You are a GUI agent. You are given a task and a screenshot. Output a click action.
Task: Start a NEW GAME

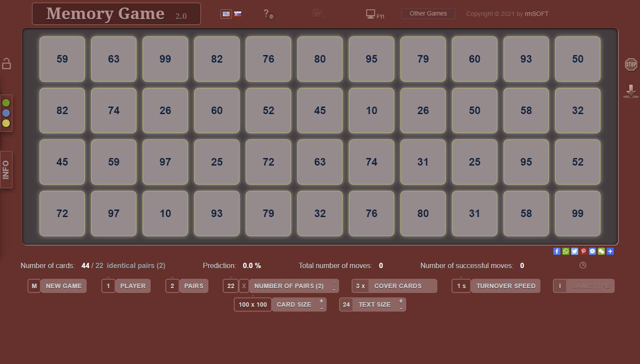point(63,286)
